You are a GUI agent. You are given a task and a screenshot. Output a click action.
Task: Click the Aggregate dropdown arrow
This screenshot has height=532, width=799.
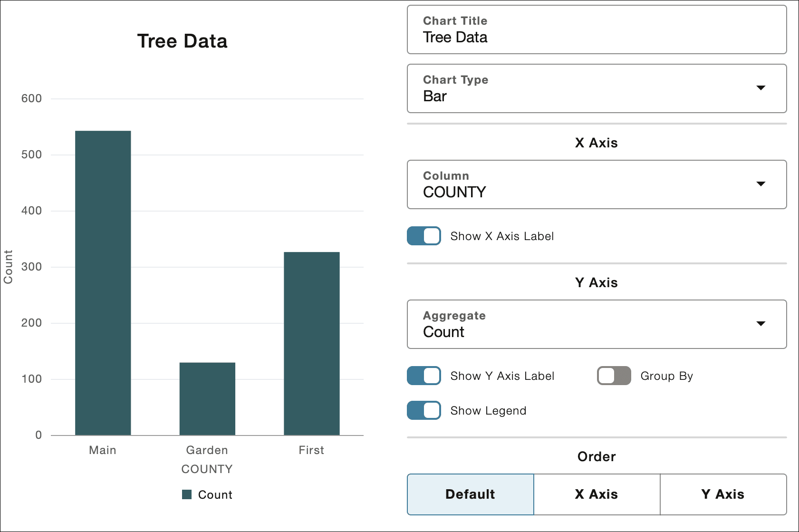point(761,323)
